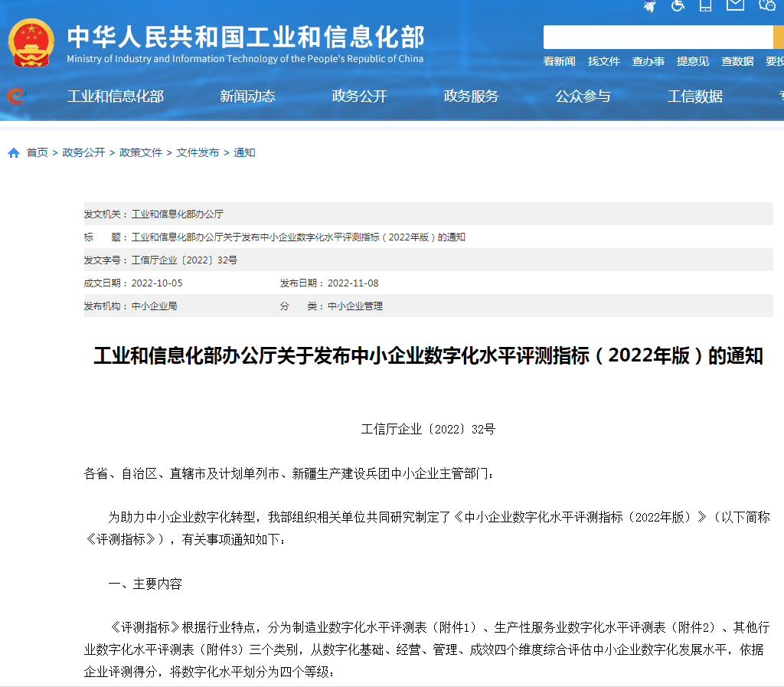The image size is (784, 687).
Task: Open WeChat sharing via the chat bubbles icon
Action: pyautogui.click(x=766, y=6)
